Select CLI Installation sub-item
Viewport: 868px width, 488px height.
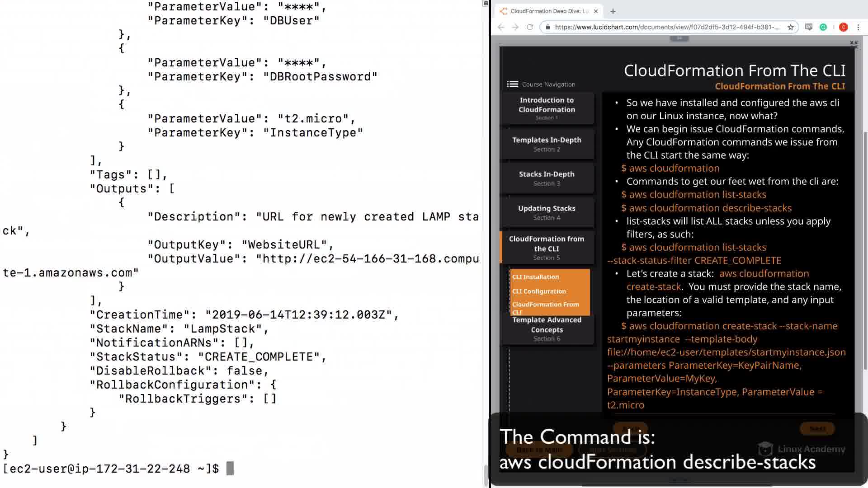coord(535,277)
